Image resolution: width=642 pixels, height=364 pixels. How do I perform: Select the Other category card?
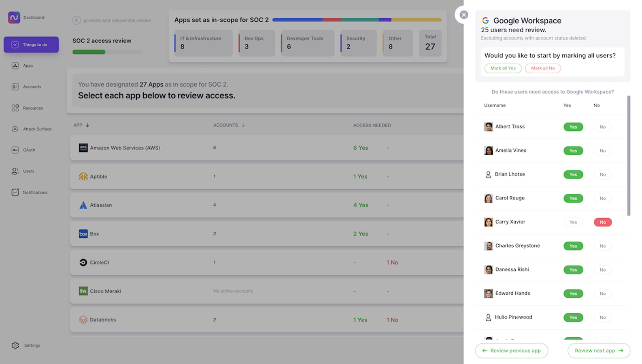pyautogui.click(x=398, y=43)
